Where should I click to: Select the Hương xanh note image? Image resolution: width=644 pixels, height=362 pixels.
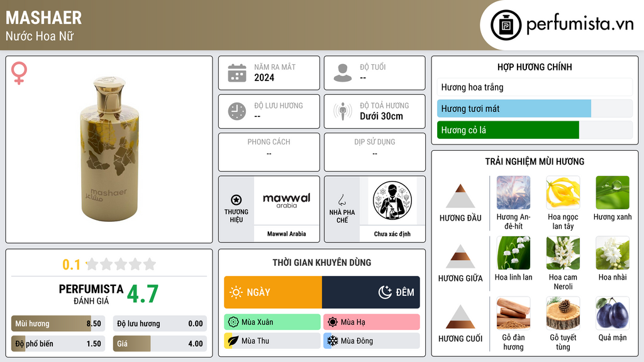coord(613,192)
